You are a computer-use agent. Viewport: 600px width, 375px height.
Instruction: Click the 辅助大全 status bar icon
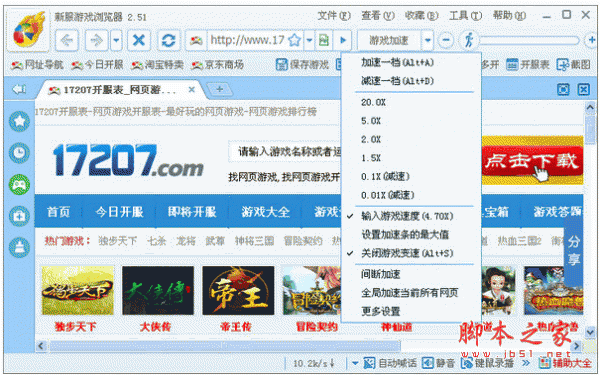coord(565,363)
